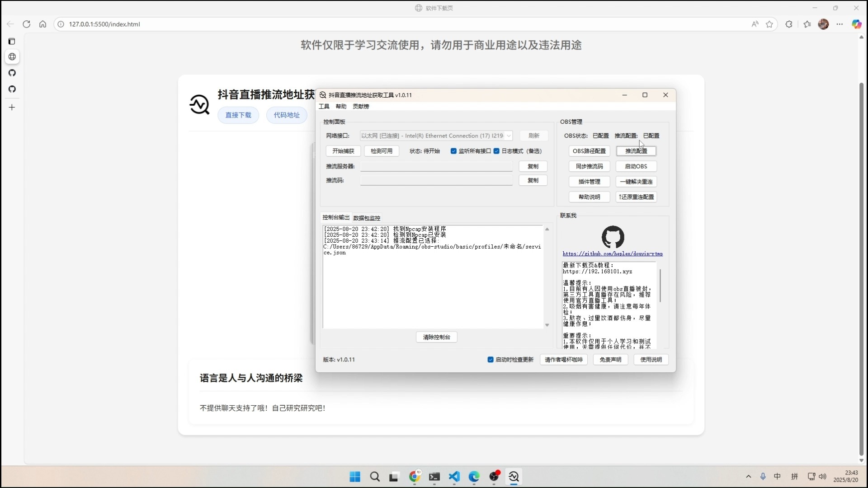Open browser settings and more menu

[840, 24]
